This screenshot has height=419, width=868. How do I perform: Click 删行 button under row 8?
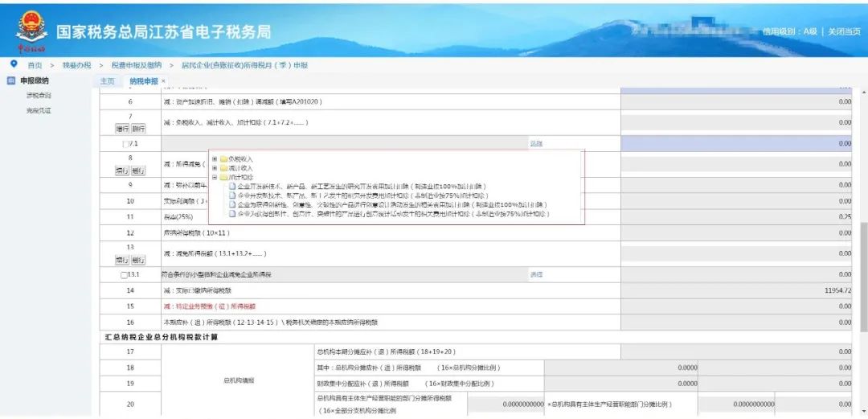138,170
